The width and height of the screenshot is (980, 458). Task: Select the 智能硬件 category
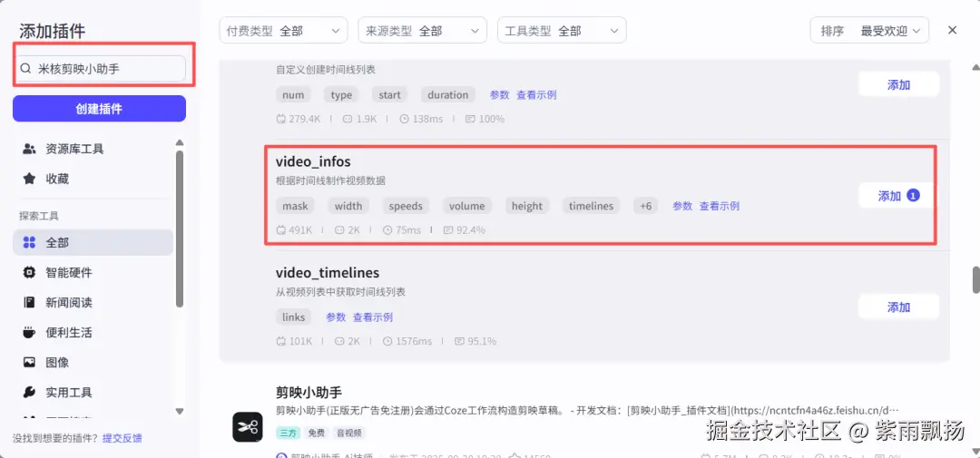[x=93, y=272]
